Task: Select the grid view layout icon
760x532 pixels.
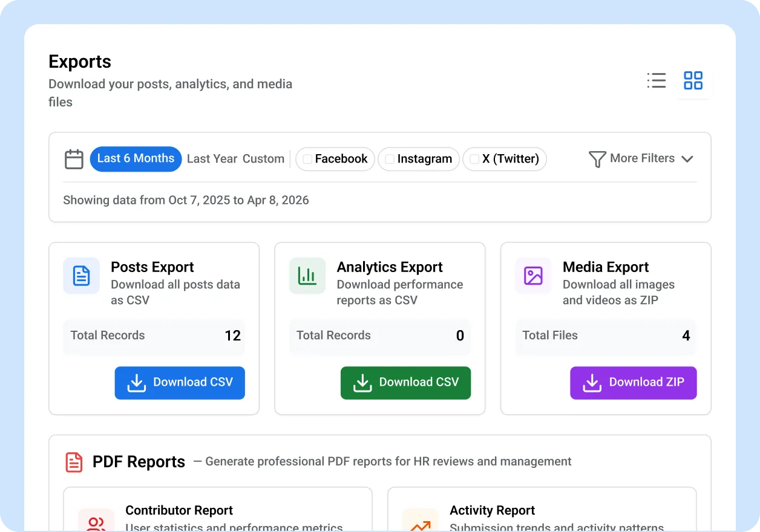Action: [x=693, y=80]
